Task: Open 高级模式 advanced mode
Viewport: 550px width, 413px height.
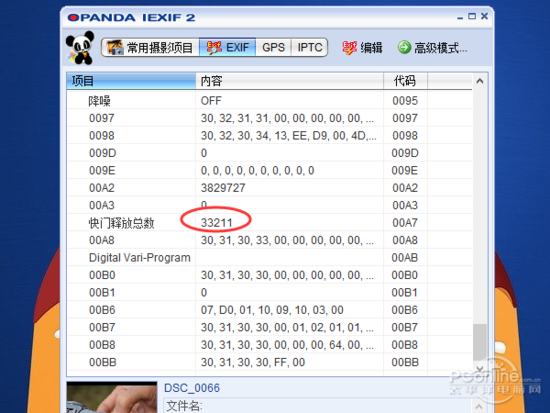Action: [432, 47]
